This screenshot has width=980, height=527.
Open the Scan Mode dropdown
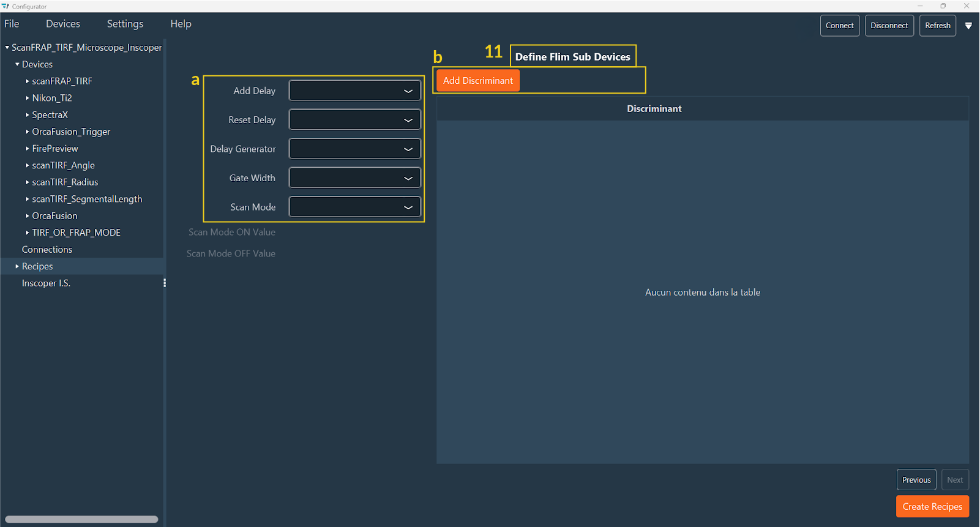click(x=355, y=207)
